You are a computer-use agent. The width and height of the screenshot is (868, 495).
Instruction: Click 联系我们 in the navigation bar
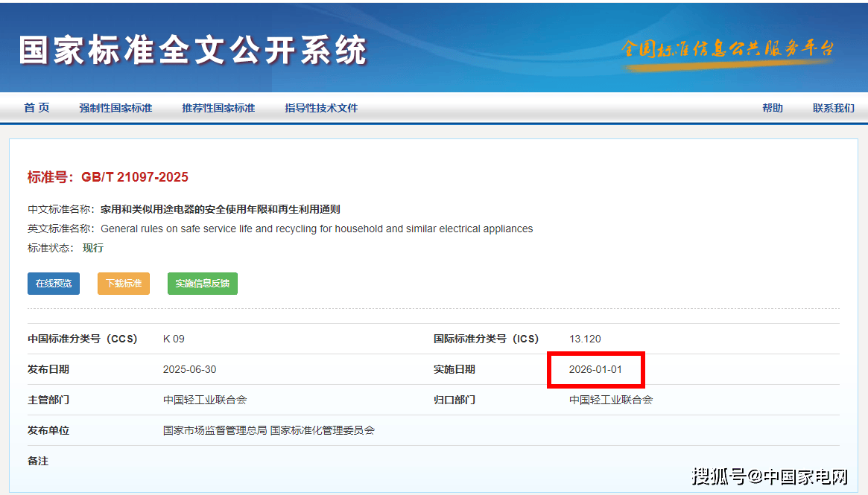point(833,108)
